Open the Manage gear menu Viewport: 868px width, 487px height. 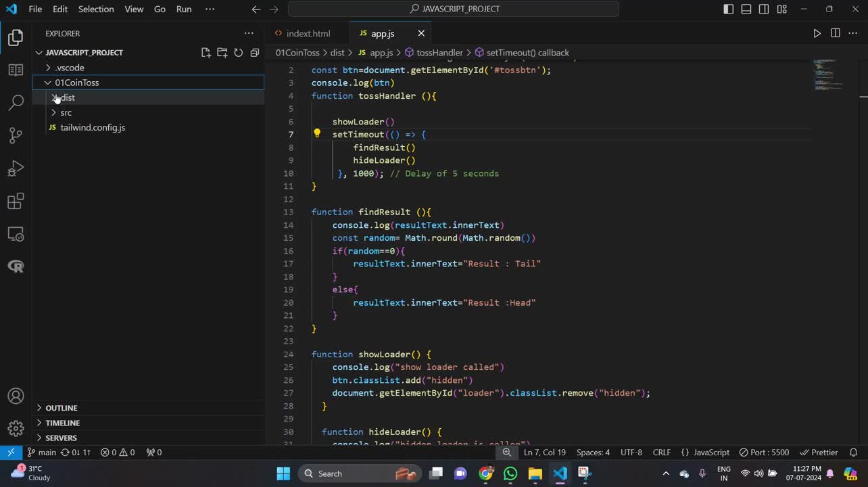(x=16, y=429)
